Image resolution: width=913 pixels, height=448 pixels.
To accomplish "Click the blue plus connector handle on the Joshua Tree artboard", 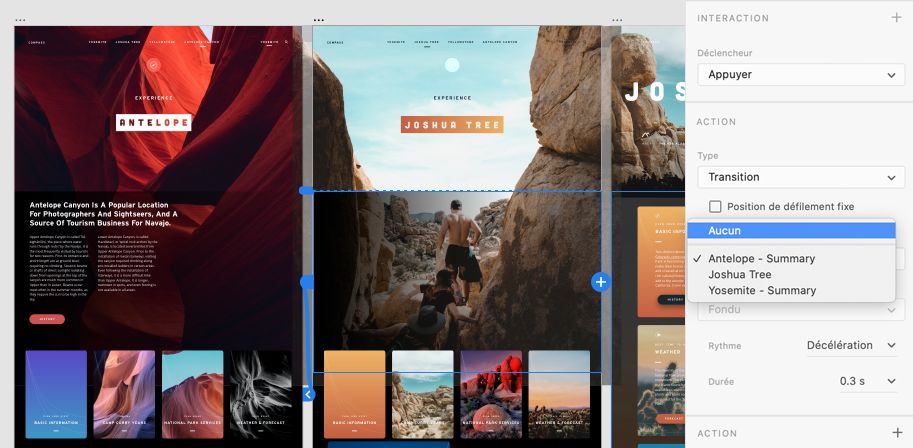I will [600, 283].
